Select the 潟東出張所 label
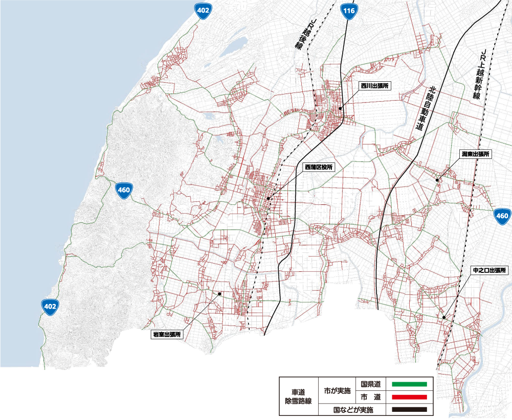 click(x=476, y=155)
